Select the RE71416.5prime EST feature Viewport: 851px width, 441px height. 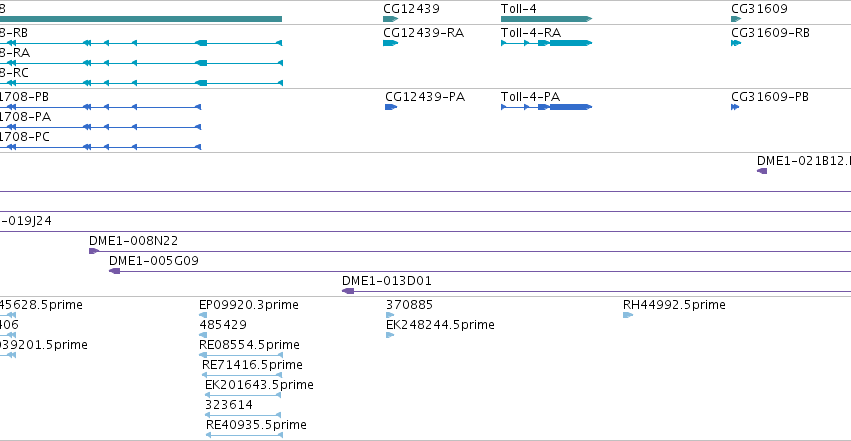(242, 375)
